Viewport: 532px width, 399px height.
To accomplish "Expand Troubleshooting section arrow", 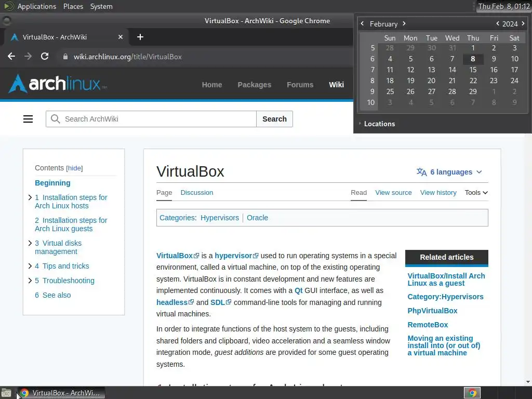I will (x=30, y=281).
